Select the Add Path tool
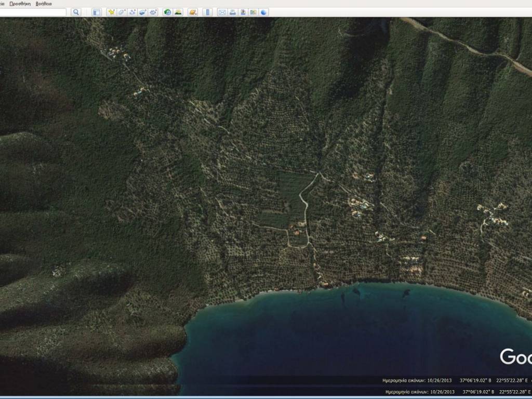 (132, 12)
